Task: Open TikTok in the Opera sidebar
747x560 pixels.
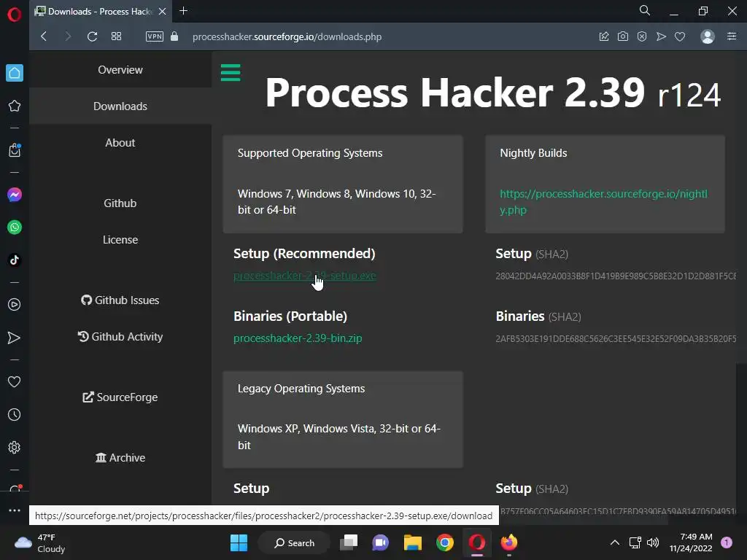Action: (x=15, y=260)
